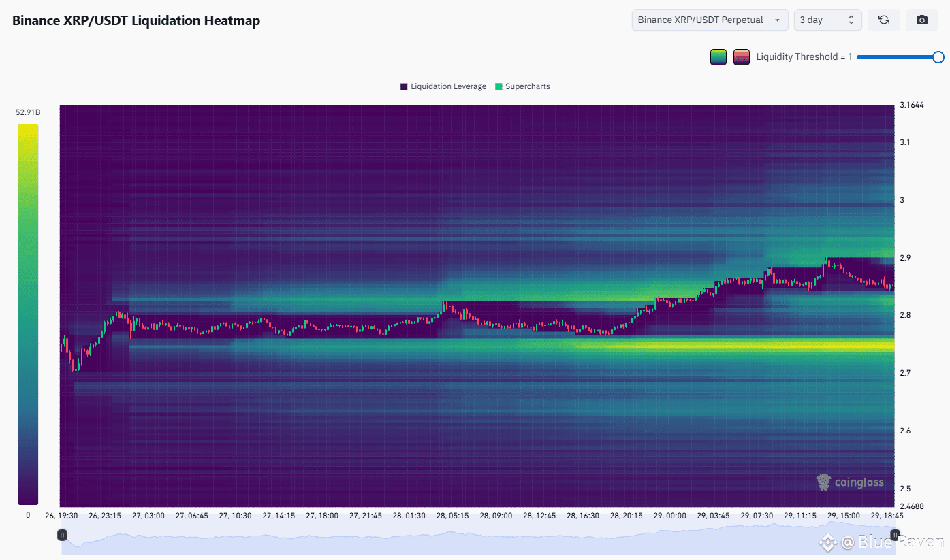Click the camera screenshot icon

point(921,20)
